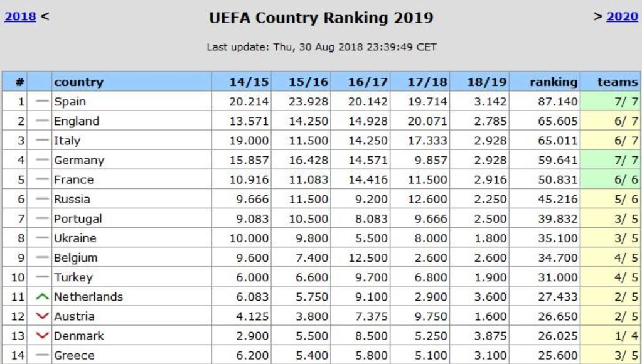Click the green up arrow beside Netherlands
Image resolution: width=642 pixels, height=364 pixels.
43,296
